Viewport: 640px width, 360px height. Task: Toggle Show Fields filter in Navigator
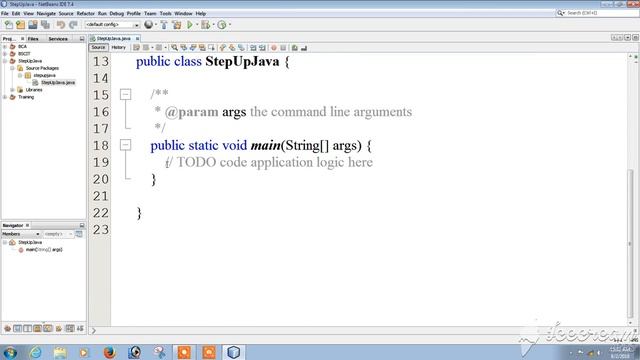(18, 328)
